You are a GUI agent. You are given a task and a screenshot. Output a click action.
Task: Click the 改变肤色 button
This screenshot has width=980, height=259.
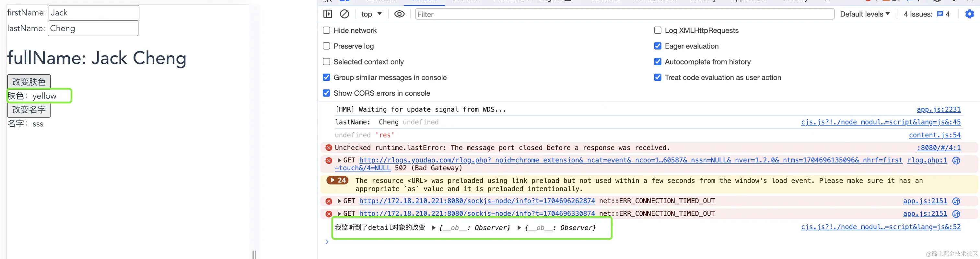point(29,81)
